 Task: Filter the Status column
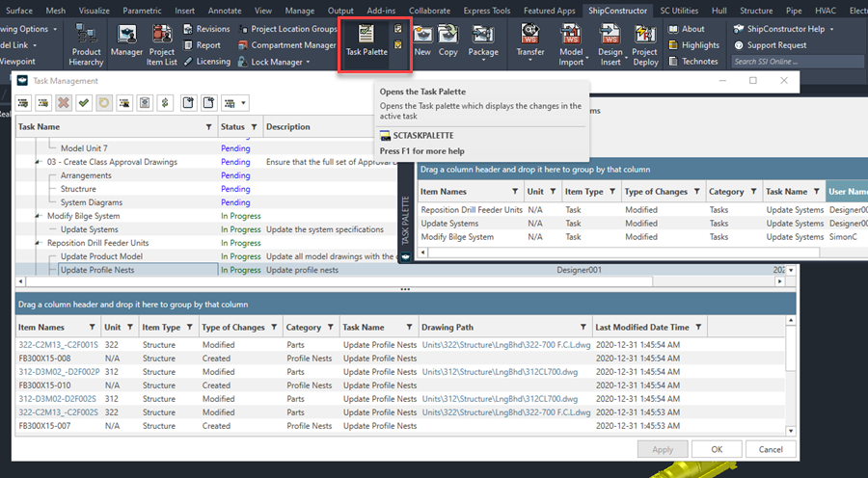tap(254, 127)
